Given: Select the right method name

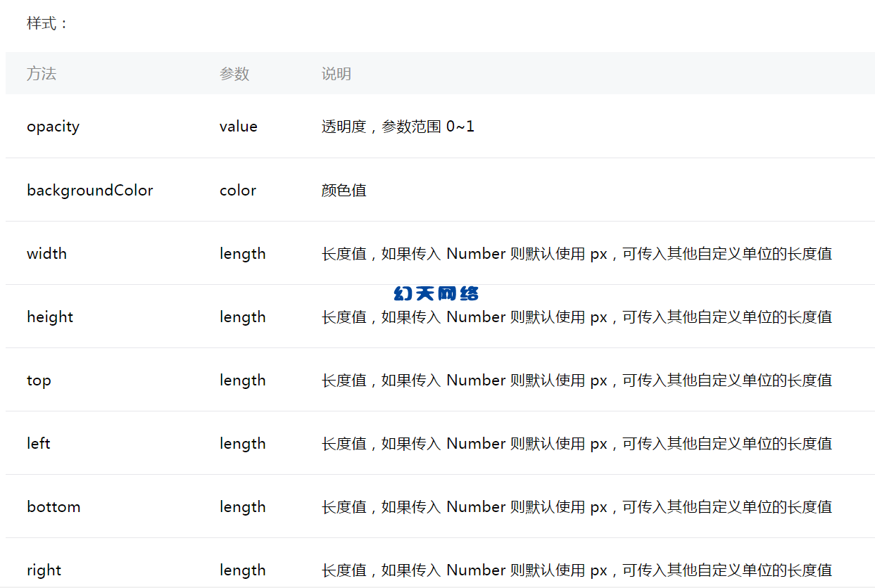Looking at the screenshot, I should point(44,570).
